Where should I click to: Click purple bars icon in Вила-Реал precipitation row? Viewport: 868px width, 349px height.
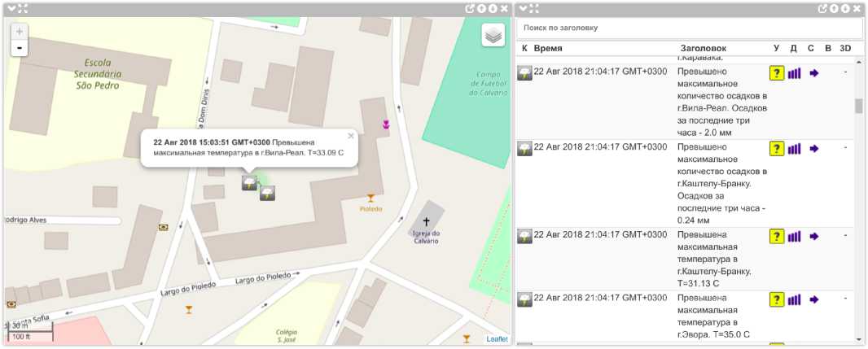(x=794, y=73)
